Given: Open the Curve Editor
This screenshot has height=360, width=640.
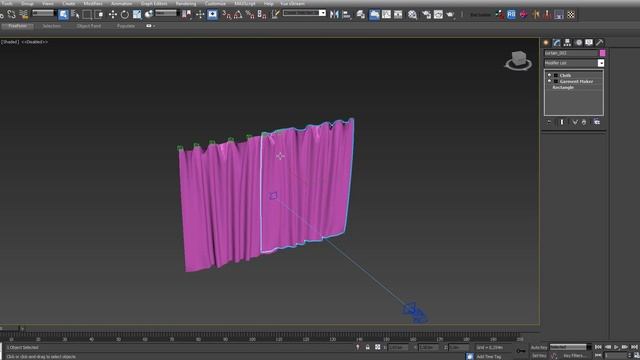Looking at the screenshot, I should pyautogui.click(x=386, y=15).
